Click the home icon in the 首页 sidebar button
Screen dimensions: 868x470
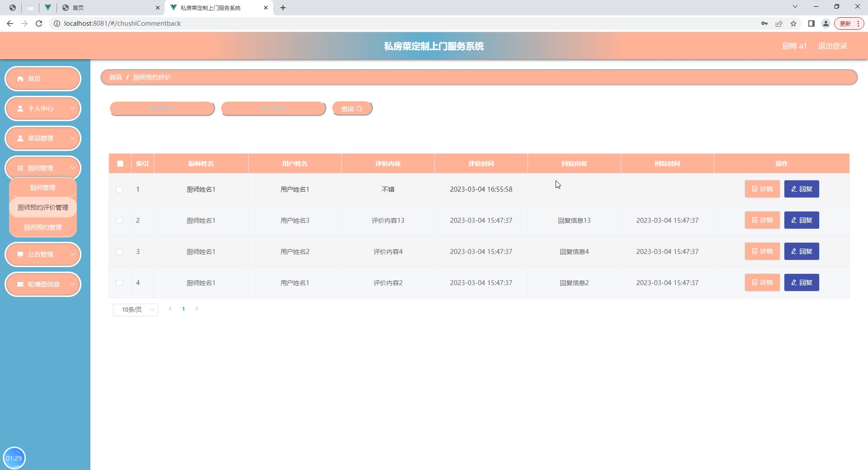tap(20, 79)
